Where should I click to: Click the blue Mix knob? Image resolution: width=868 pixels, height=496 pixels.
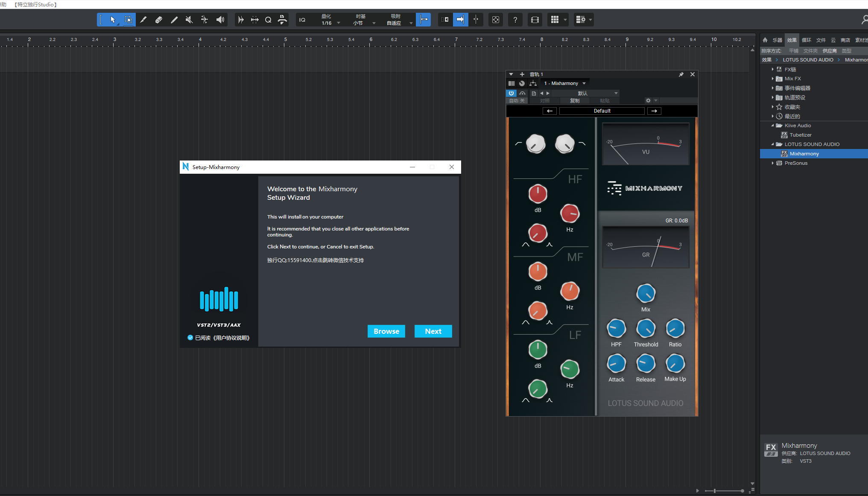pos(646,294)
